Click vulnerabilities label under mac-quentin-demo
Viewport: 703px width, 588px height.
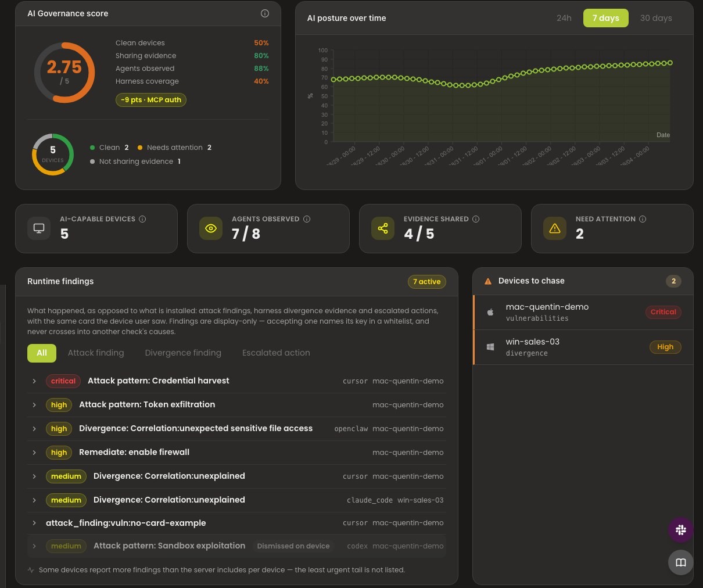coord(537,318)
